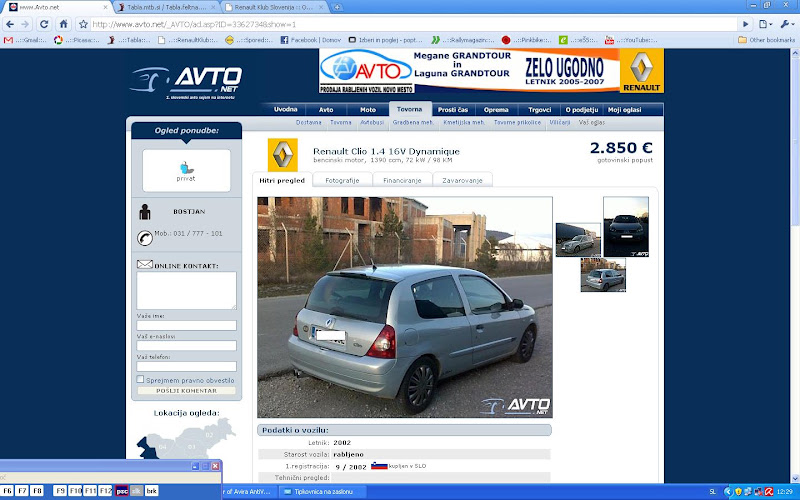Screen dimensions: 800x500
Task: Switch to the Fotografije tab
Action: coord(342,180)
